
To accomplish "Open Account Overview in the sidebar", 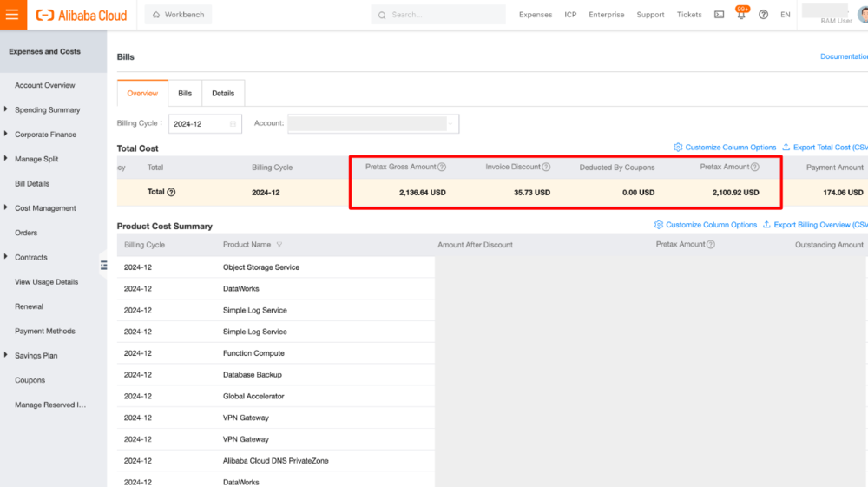I will pos(45,85).
